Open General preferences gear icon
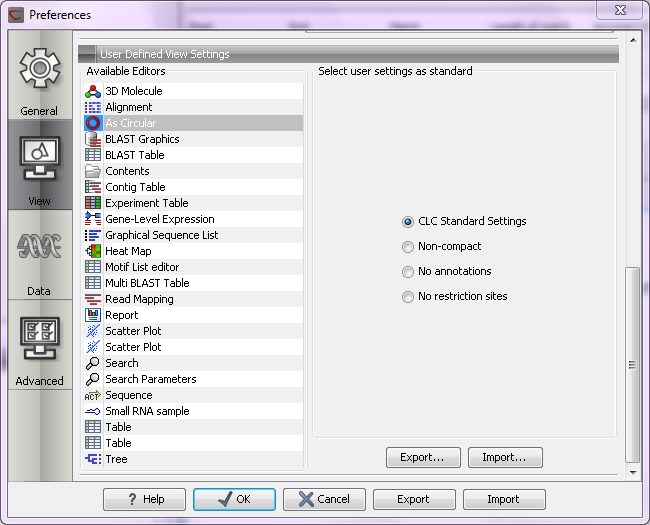This screenshot has width=650, height=525. click(40, 68)
